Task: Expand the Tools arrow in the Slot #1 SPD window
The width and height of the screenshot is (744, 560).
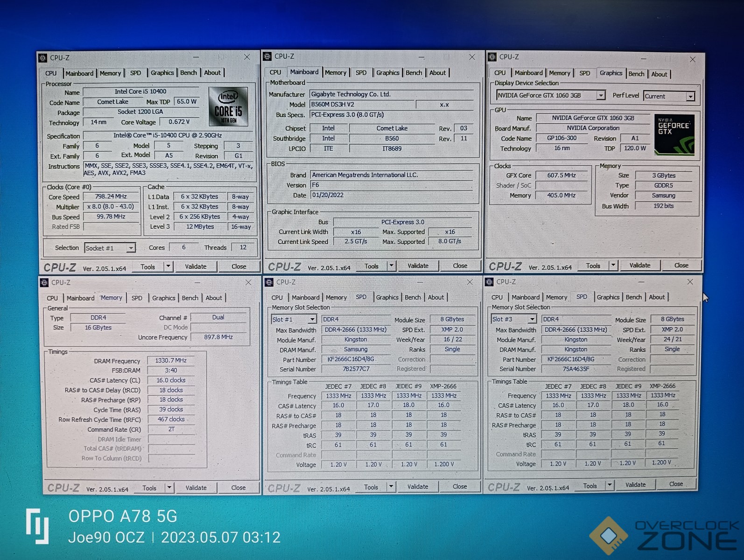Action: coord(391,487)
